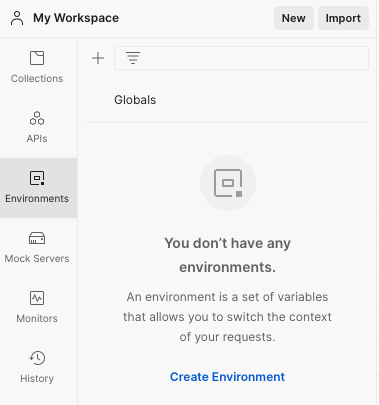The width and height of the screenshot is (379, 405).
Task: Focus the environments filter input field
Action: coord(241,58)
